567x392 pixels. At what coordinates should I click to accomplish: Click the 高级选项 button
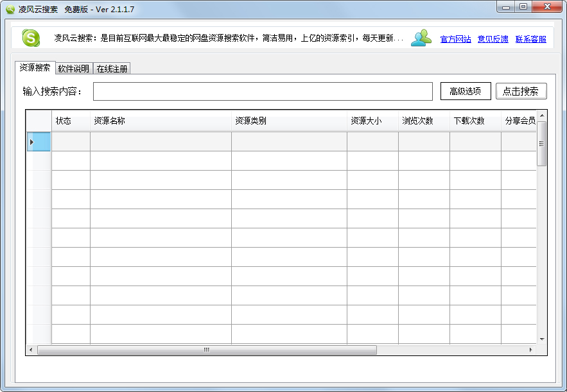(x=465, y=91)
